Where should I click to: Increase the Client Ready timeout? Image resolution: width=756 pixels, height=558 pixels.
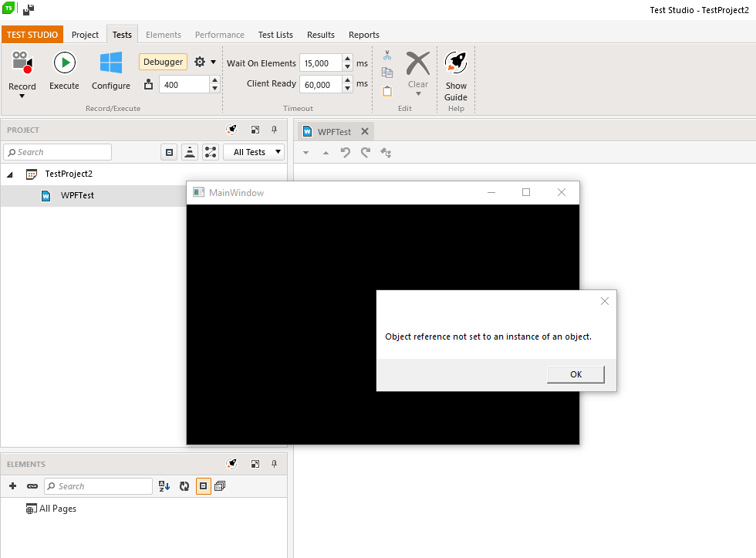coord(348,80)
